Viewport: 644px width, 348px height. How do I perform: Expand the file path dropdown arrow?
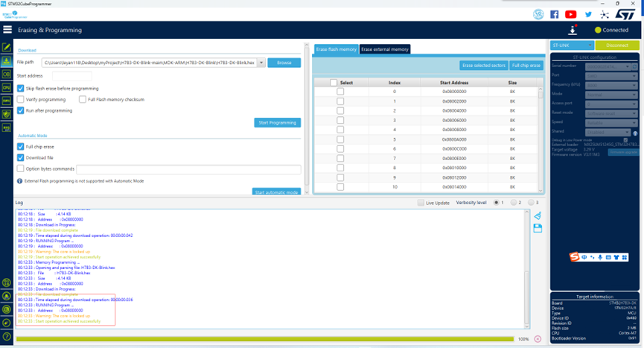coord(261,63)
